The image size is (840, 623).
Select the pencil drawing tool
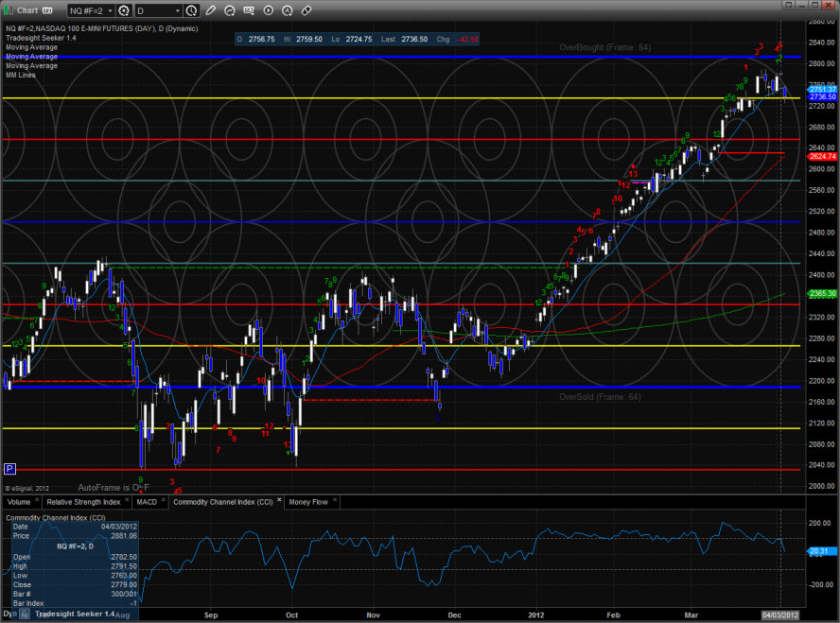coord(210,10)
